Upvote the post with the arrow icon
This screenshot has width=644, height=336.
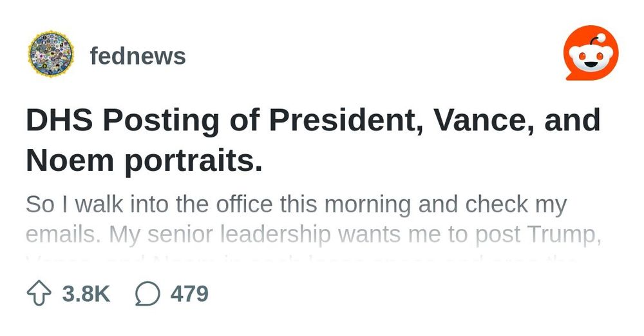click(39, 293)
